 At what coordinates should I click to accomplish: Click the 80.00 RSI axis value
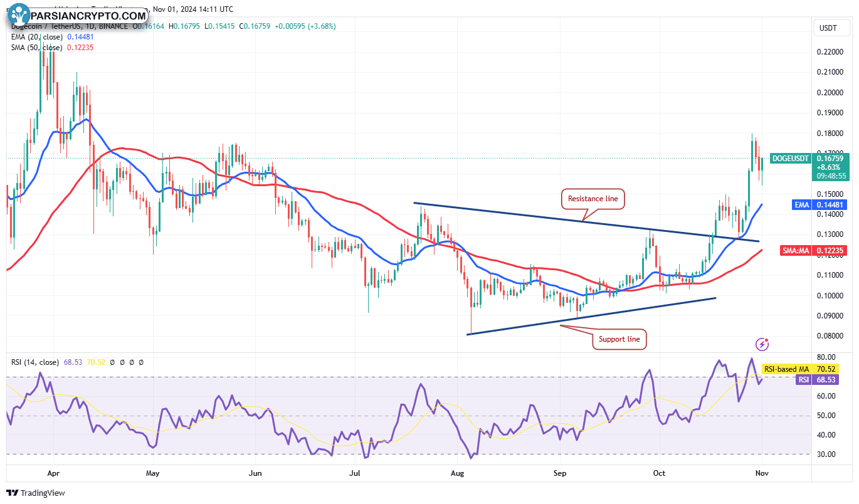826,359
